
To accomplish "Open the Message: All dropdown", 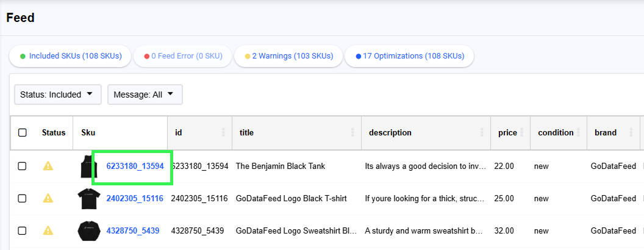I will click(145, 95).
